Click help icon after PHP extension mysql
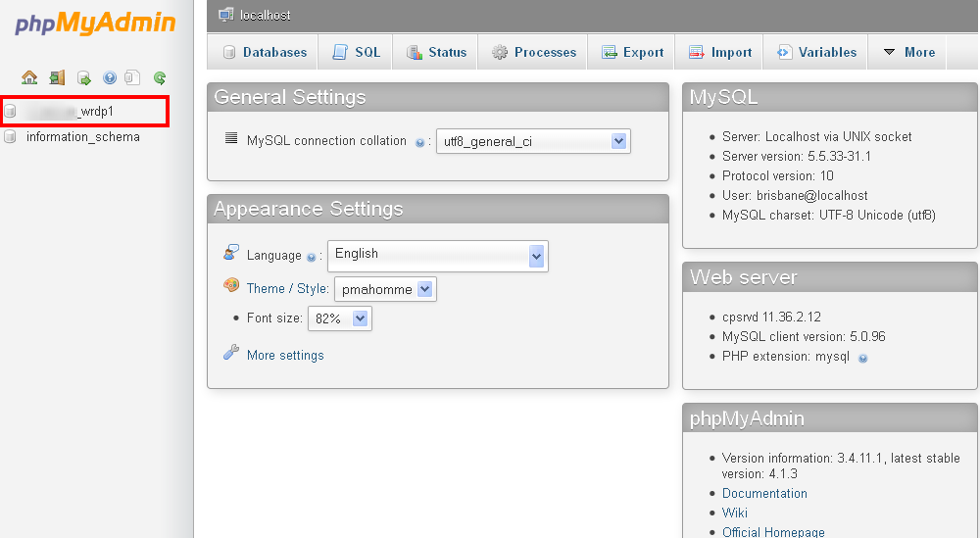Screen dimensions: 980x538 click(x=863, y=359)
